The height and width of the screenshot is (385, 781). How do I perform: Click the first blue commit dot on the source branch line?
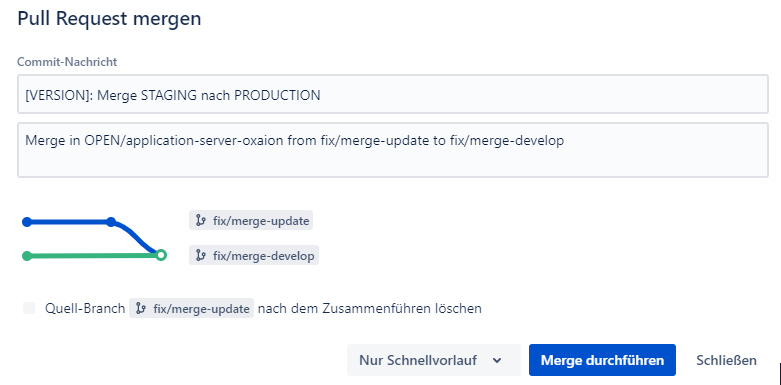pyautogui.click(x=27, y=222)
